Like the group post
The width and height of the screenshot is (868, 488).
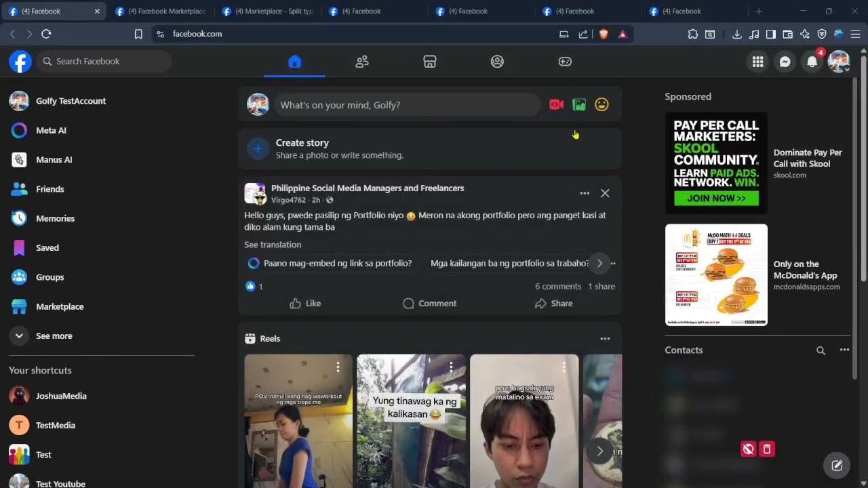point(305,304)
